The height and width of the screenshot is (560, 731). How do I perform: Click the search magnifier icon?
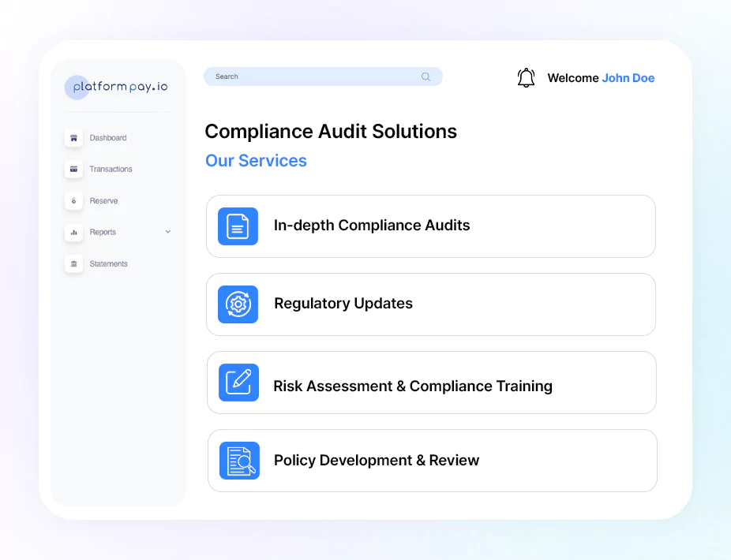pyautogui.click(x=425, y=77)
